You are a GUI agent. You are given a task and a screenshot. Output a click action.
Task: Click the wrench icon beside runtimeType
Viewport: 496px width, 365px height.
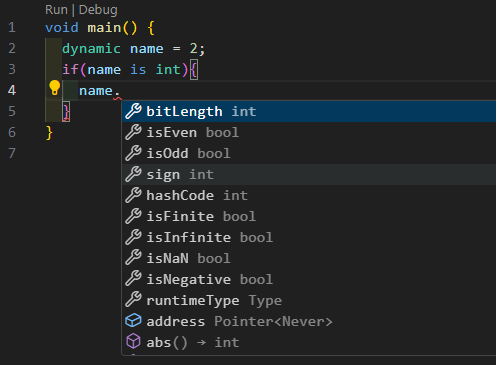pos(133,300)
